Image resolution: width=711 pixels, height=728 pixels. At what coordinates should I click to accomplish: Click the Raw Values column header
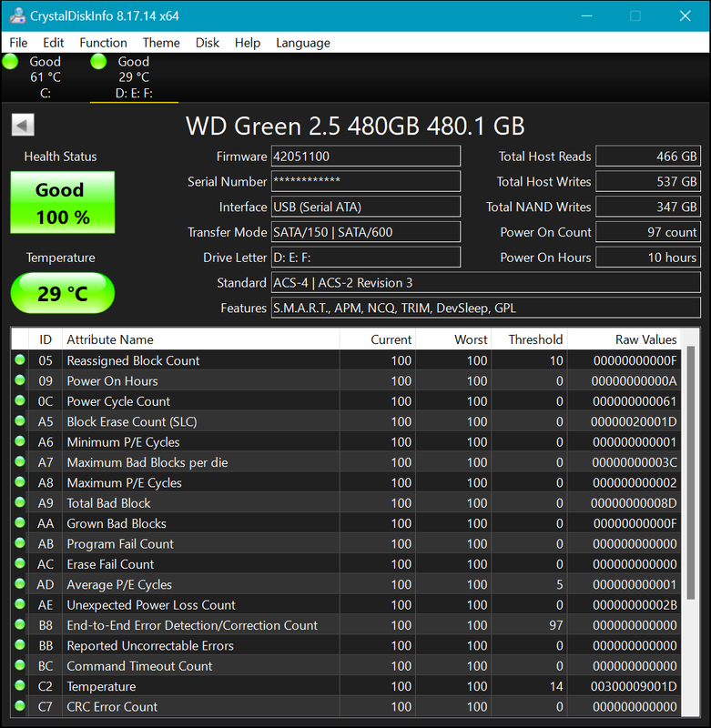coord(625,339)
